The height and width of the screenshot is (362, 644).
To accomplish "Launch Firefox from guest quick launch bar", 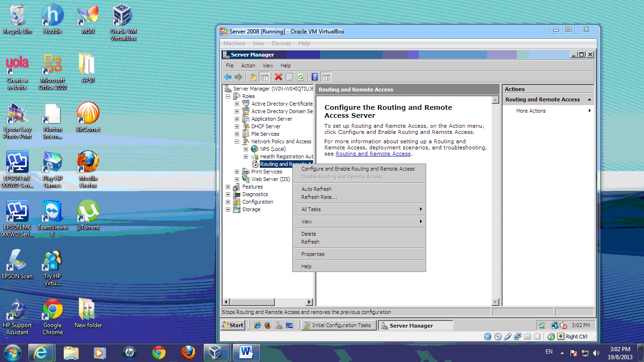I will pyautogui.click(x=268, y=325).
